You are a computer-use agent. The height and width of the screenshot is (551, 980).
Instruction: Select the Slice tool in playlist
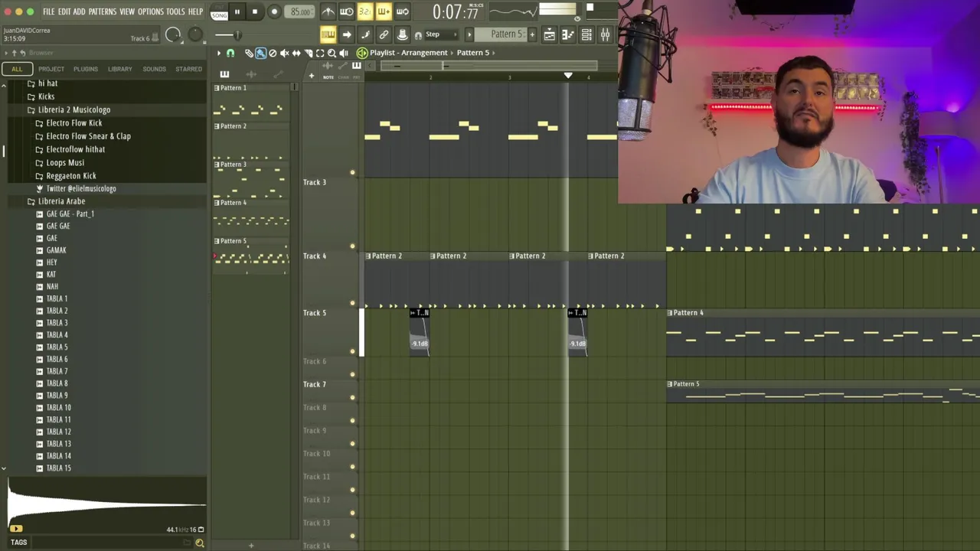tap(308, 53)
